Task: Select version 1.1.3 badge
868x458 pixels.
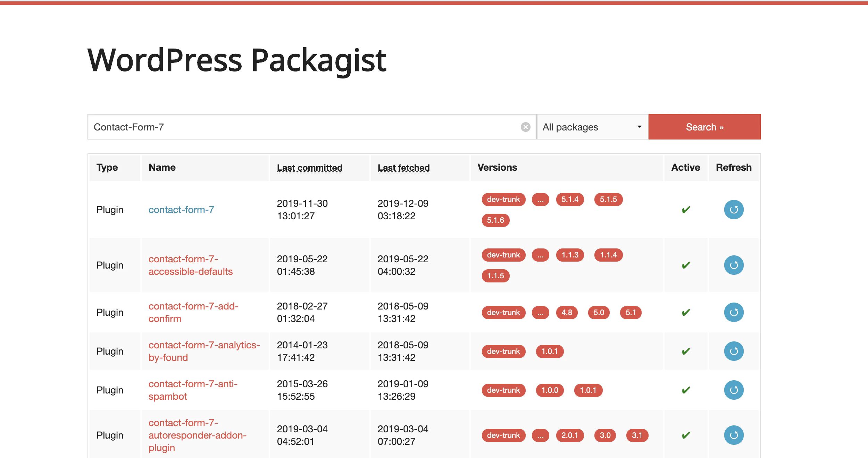Action: (570, 255)
